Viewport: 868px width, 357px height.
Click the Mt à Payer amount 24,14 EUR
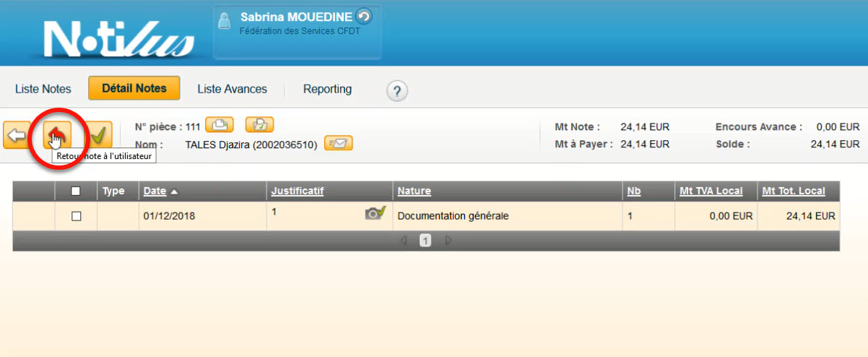point(645,144)
